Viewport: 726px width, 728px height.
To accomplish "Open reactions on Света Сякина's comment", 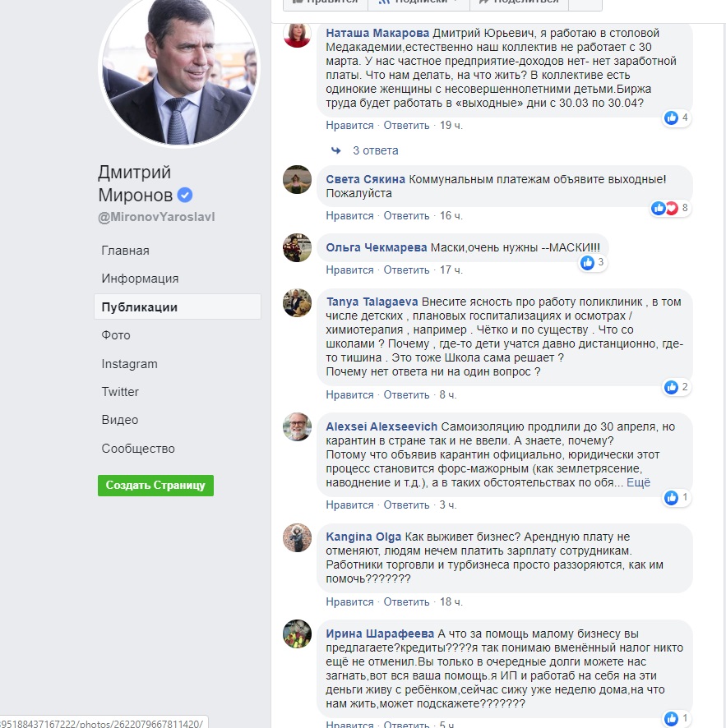I will 669,208.
